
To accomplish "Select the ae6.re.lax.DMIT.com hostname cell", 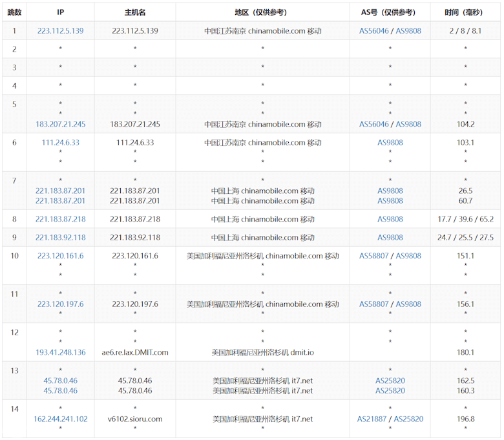I will coord(135,352).
